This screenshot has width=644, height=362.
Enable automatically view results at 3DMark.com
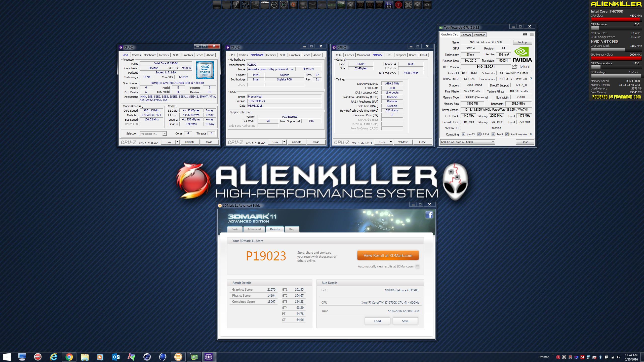pyautogui.click(x=418, y=267)
